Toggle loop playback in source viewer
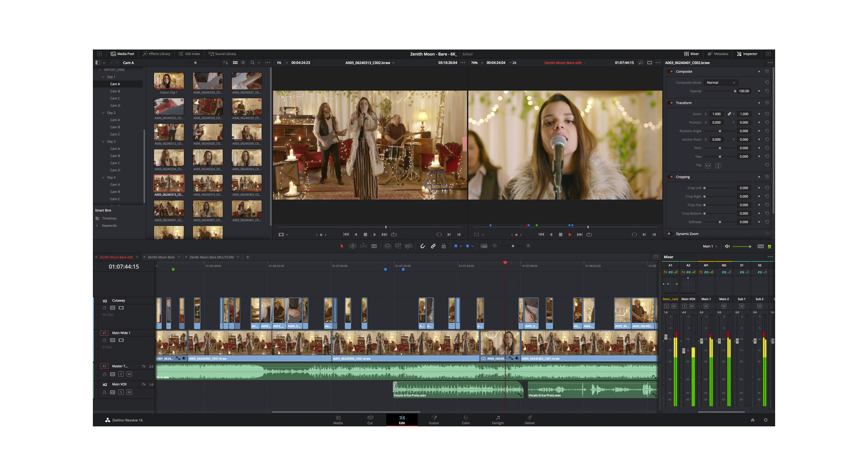The height and width of the screenshot is (475, 868). (x=394, y=234)
